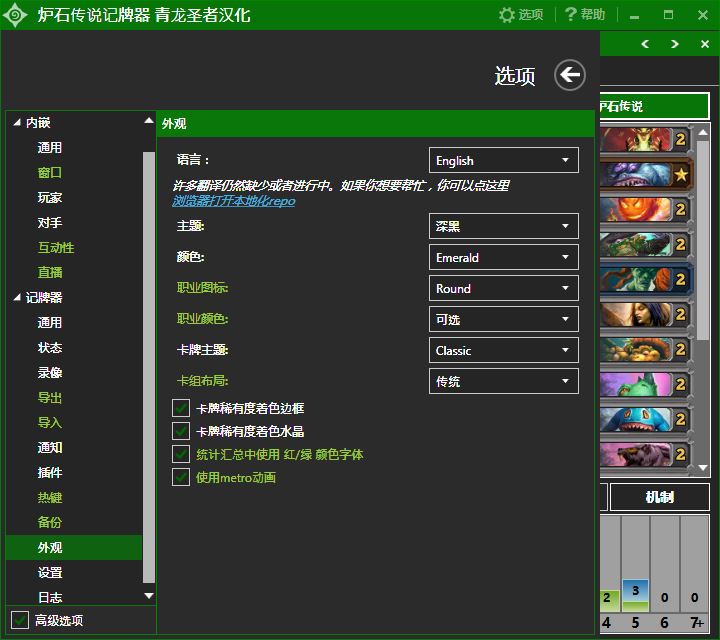This screenshot has height=640, width=720.
Task: Open 状态 settings page
Action: point(50,348)
